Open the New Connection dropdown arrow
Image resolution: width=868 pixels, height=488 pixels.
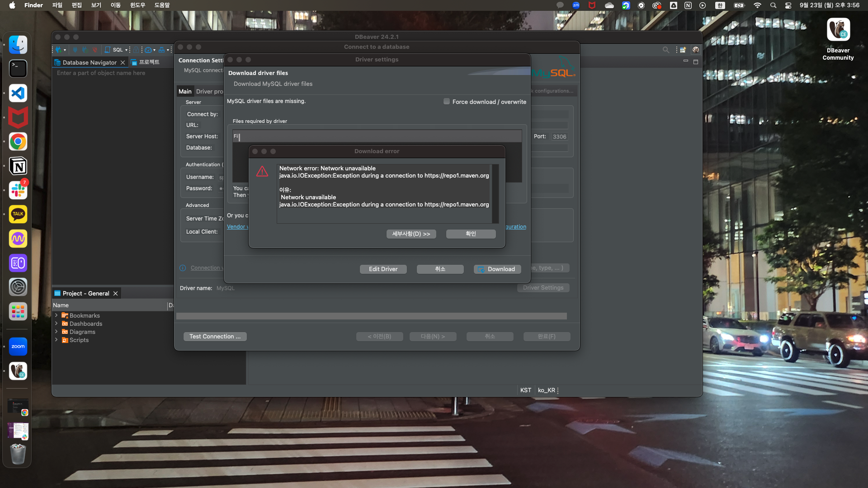(65, 50)
